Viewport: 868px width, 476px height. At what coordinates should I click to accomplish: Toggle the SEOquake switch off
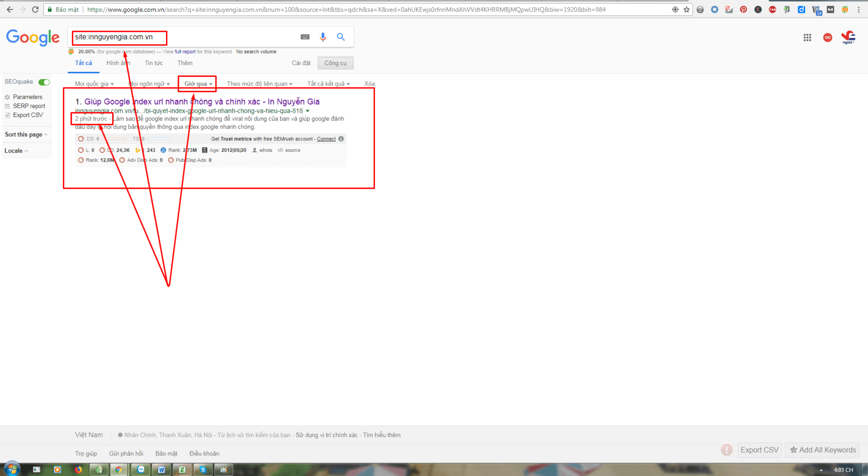44,82
